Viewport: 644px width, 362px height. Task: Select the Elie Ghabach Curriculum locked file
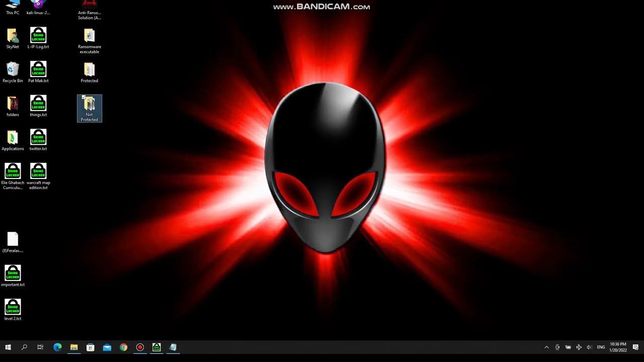pyautogui.click(x=13, y=176)
